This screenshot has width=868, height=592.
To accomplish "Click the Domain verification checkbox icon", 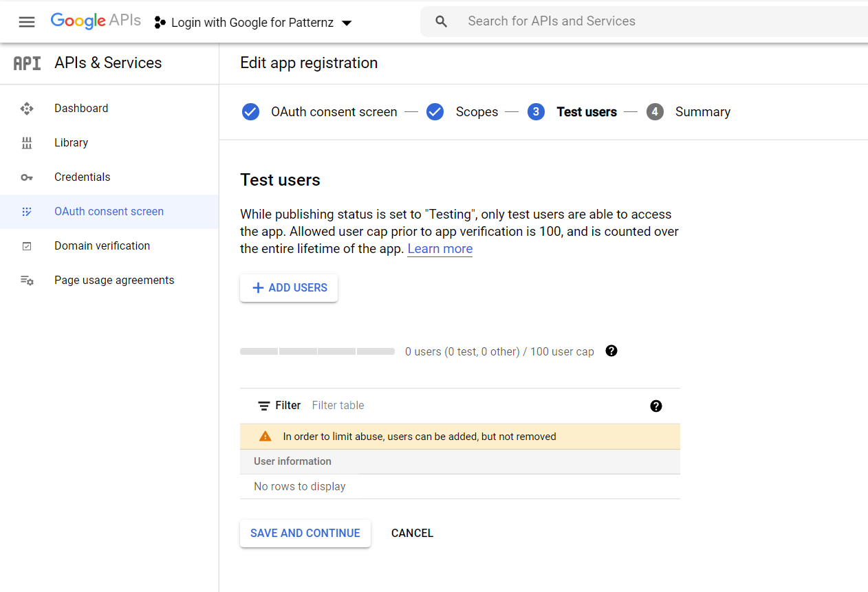I will [27, 246].
